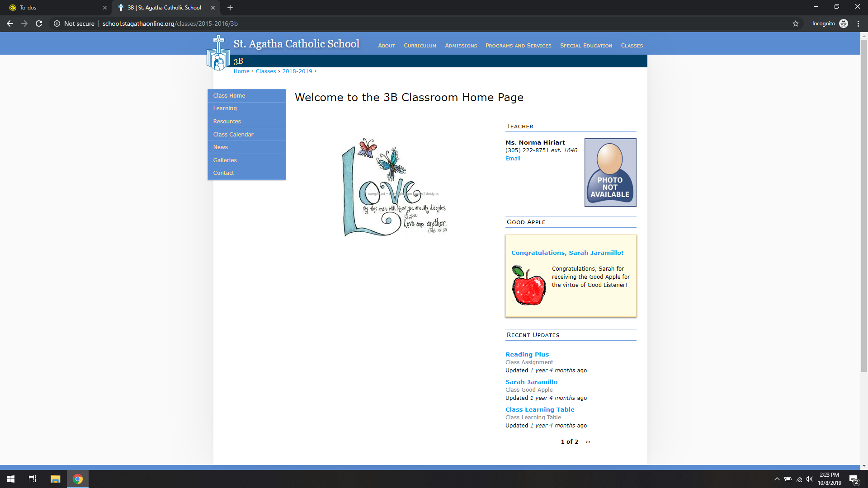This screenshot has width=868, height=488.
Task: Click the Not secure site info icon
Action: point(57,23)
